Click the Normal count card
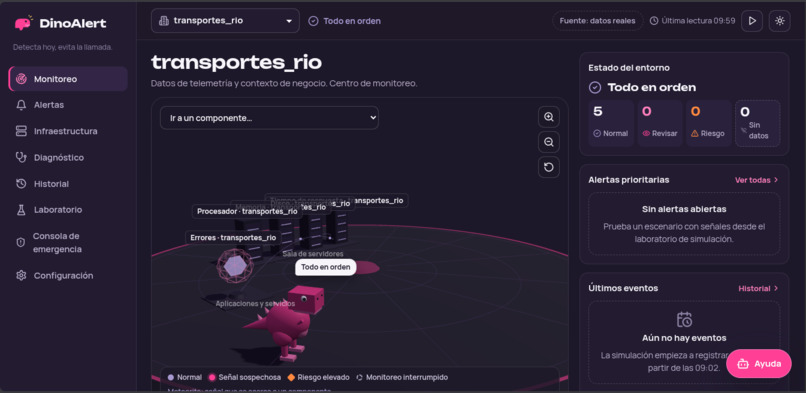Image resolution: width=806 pixels, height=393 pixels. click(611, 123)
